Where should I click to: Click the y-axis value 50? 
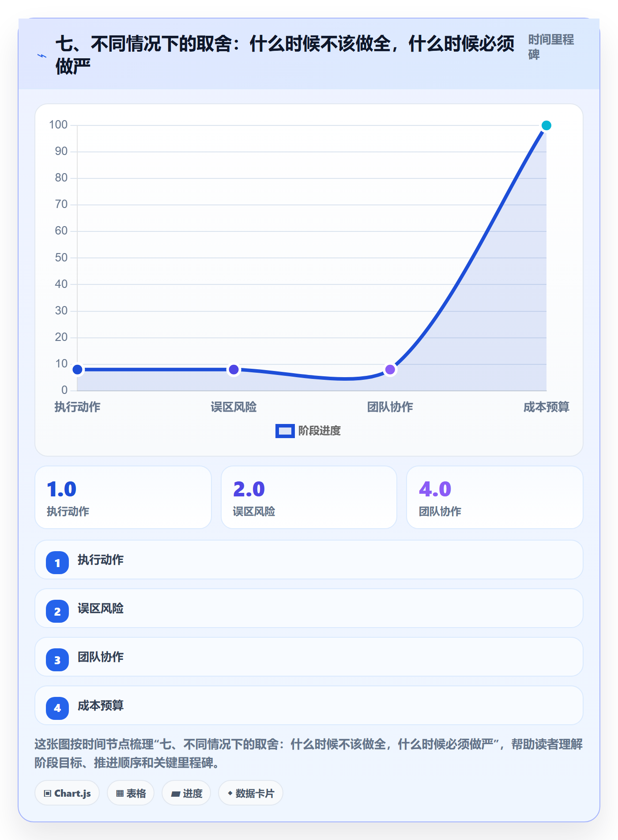pos(61,257)
